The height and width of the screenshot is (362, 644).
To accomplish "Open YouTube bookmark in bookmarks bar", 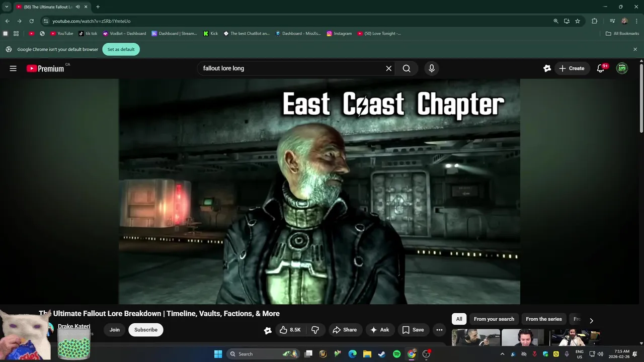I will click(61, 34).
